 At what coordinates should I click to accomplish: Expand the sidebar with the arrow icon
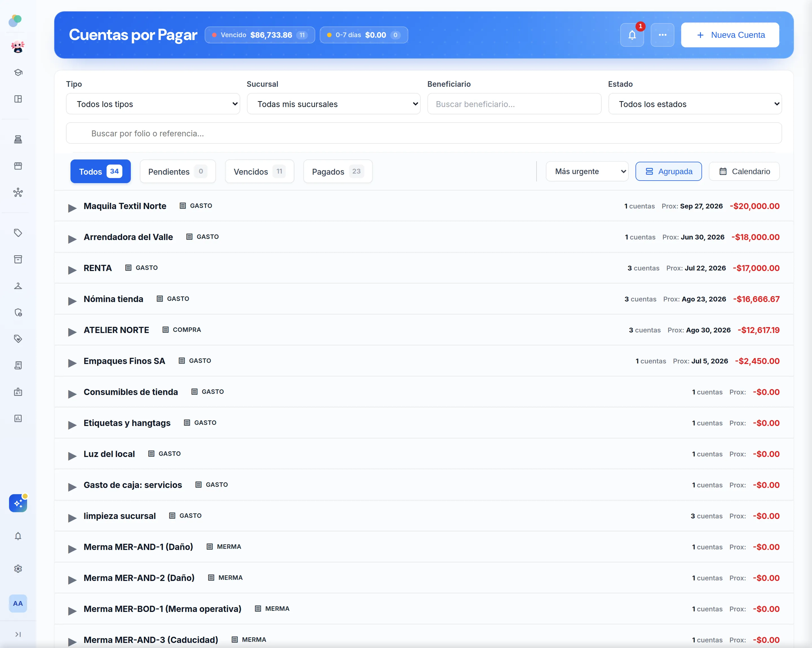(x=18, y=634)
